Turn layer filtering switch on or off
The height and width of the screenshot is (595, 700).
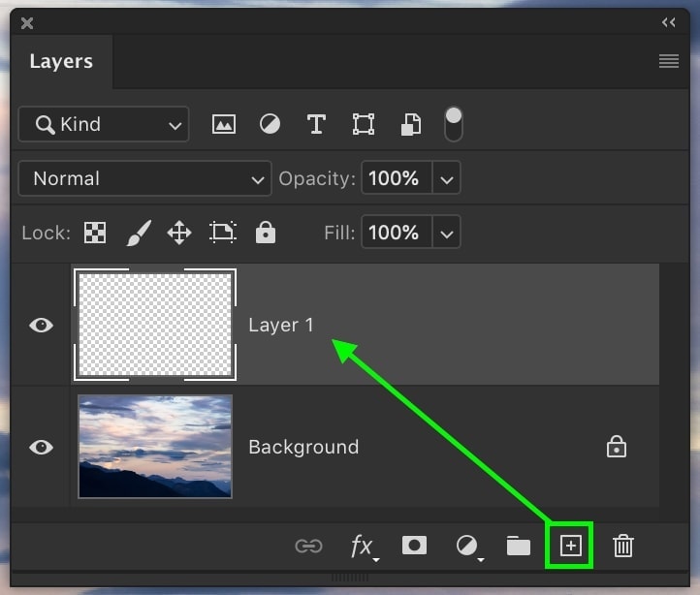453,123
